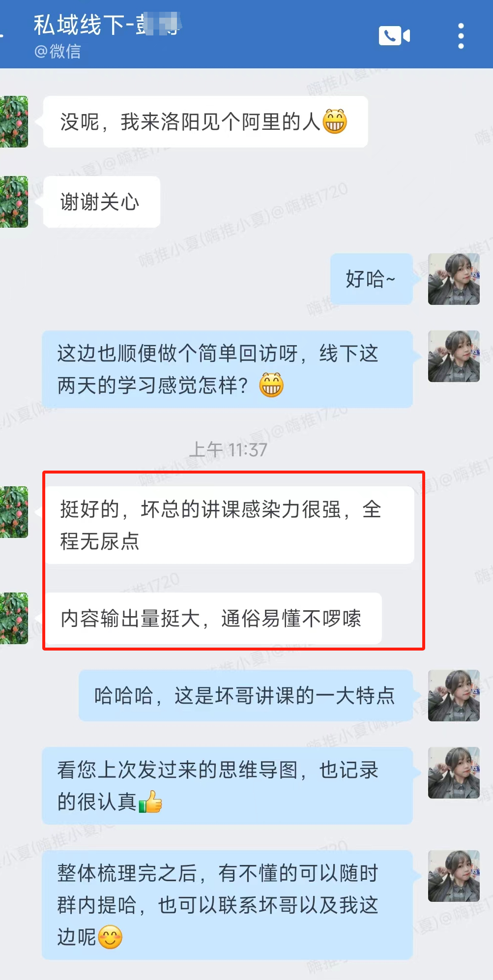The width and height of the screenshot is (493, 980).
Task: Tap the girl avatar beside 好哈~ message
Action: click(x=454, y=279)
